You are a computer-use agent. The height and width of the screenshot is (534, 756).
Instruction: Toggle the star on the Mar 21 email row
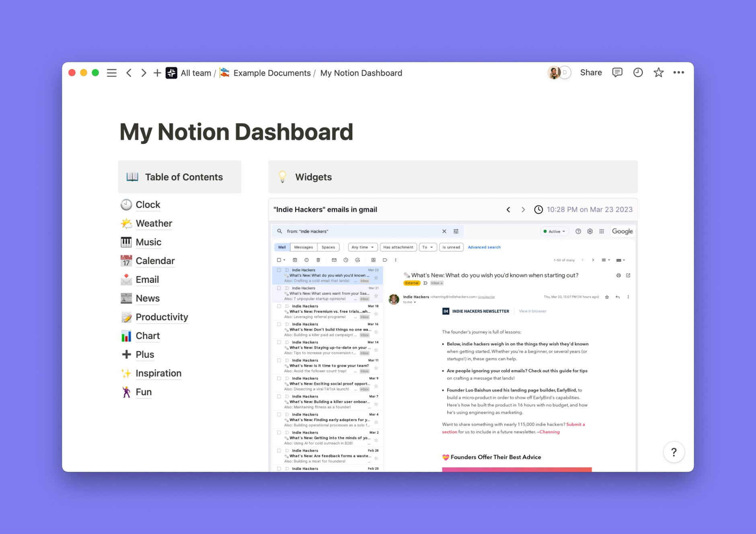tap(376, 296)
